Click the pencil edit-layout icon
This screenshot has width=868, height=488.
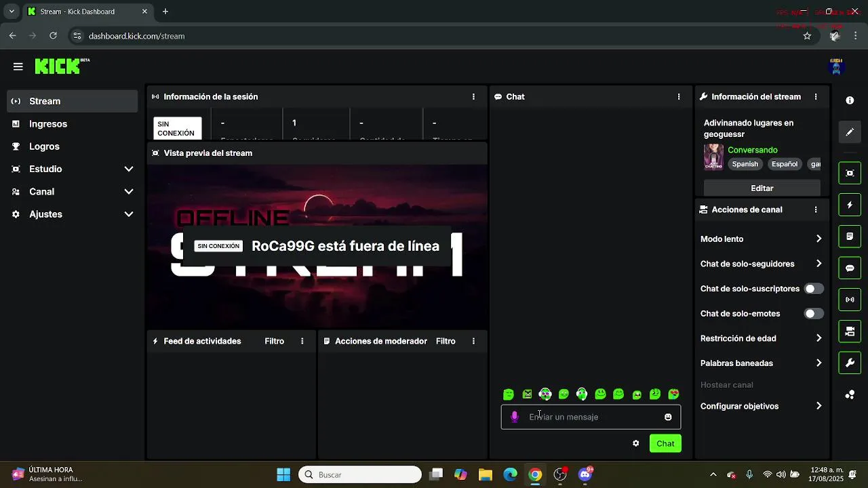pyautogui.click(x=850, y=132)
